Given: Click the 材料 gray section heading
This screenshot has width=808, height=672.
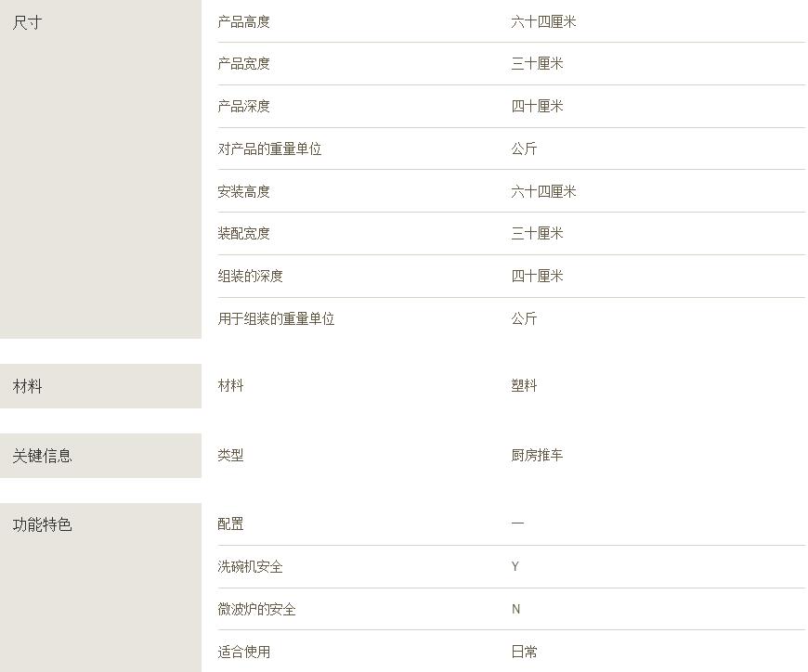Looking at the screenshot, I should point(28,386).
